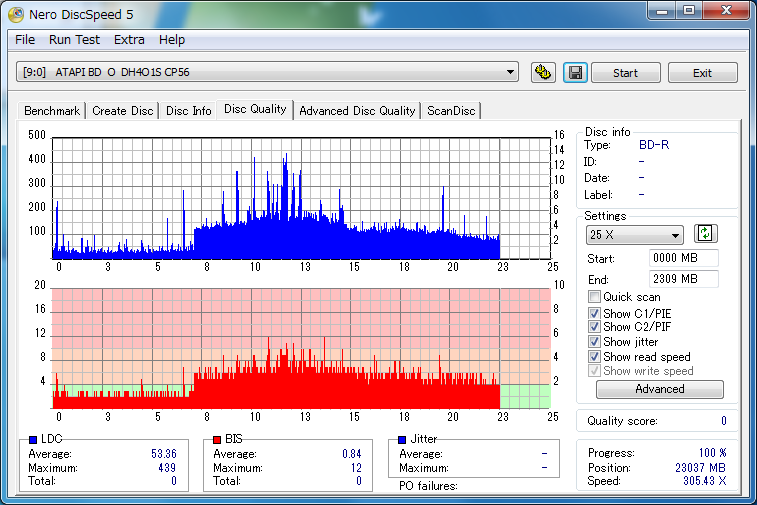Switch to the Disc Info tab
This screenshot has height=505, width=757.
(189, 111)
